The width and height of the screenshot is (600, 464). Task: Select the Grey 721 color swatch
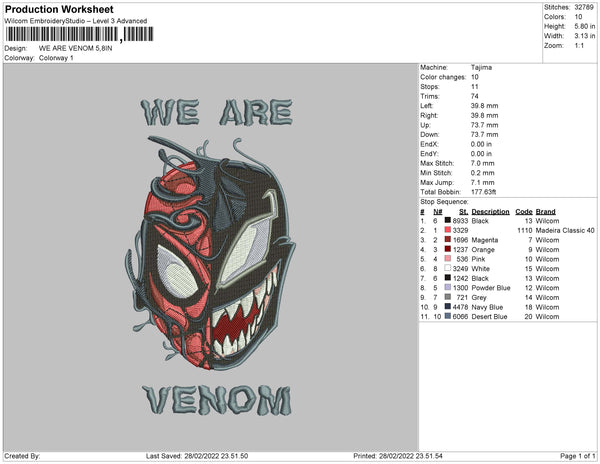pos(447,297)
